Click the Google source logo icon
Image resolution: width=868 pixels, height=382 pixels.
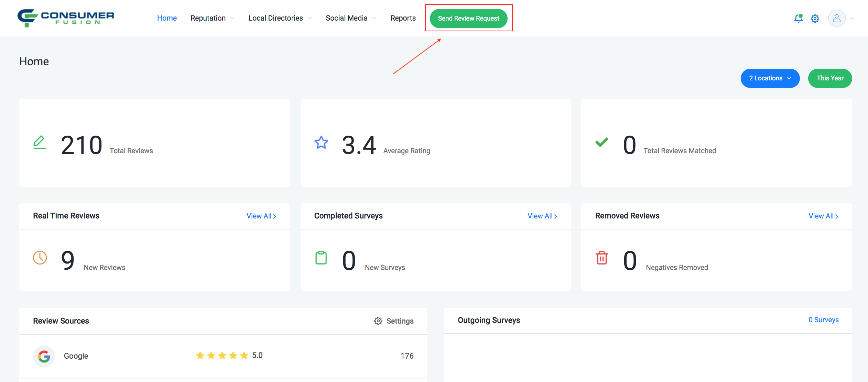44,356
